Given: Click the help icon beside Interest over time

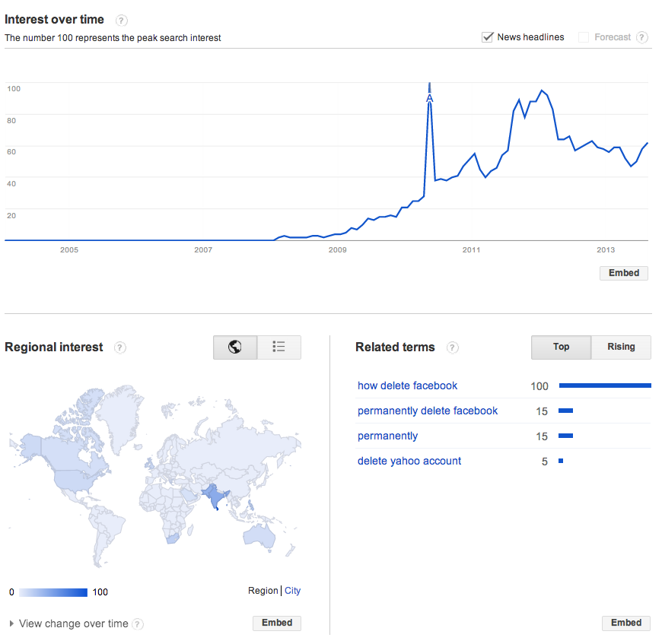Looking at the screenshot, I should click(x=121, y=21).
